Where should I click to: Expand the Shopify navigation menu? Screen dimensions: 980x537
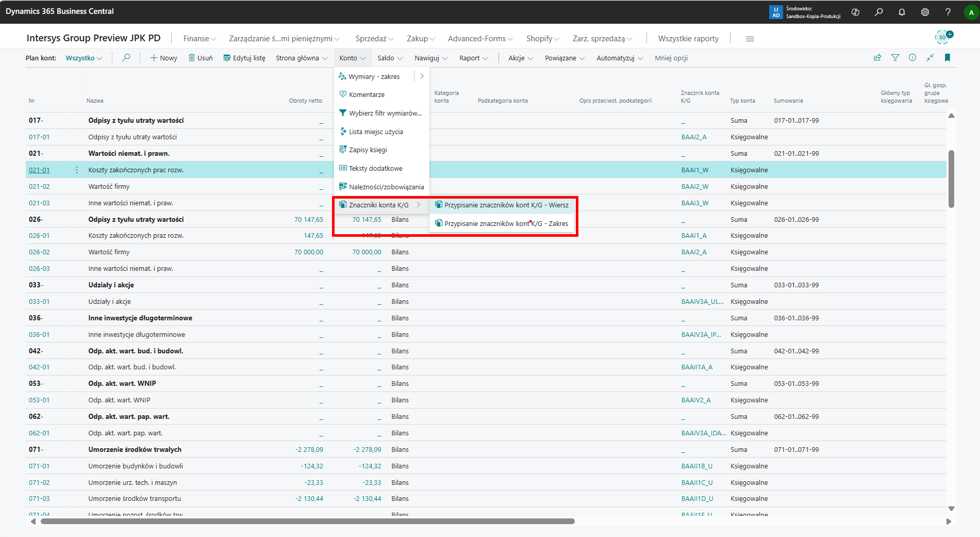click(x=542, y=39)
